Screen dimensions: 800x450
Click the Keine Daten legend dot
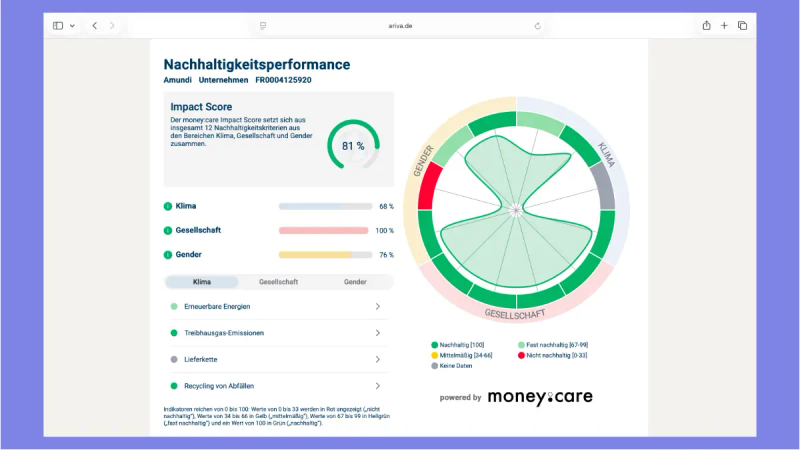(x=435, y=366)
